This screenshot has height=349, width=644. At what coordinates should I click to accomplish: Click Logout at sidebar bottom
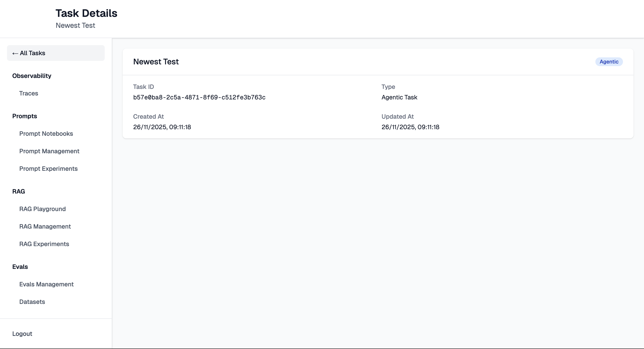tap(22, 334)
